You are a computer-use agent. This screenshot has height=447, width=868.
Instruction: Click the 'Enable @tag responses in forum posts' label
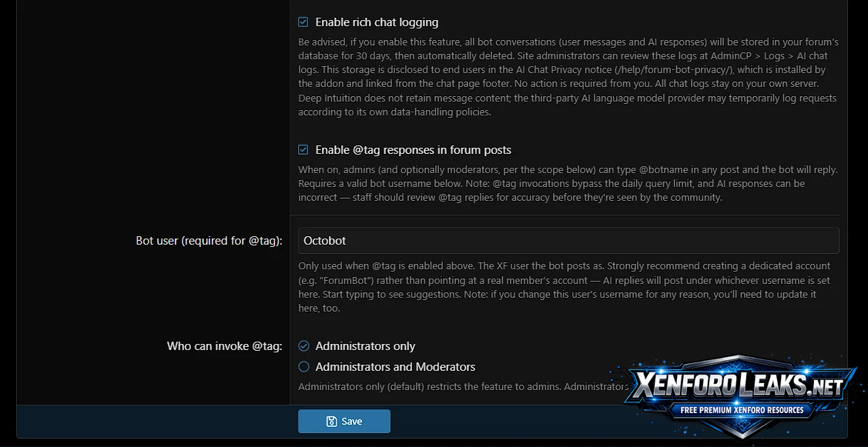click(413, 150)
